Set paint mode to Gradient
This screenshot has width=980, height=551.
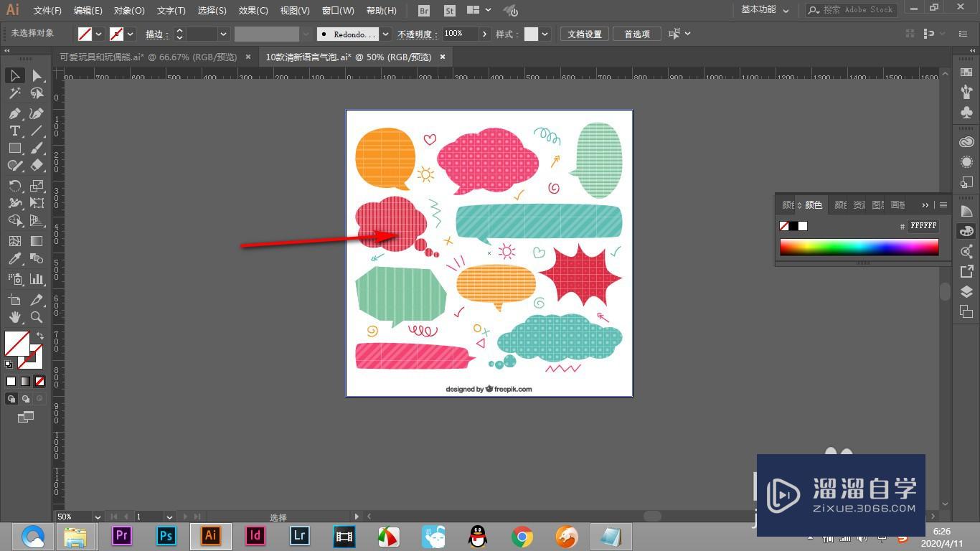pyautogui.click(x=25, y=382)
